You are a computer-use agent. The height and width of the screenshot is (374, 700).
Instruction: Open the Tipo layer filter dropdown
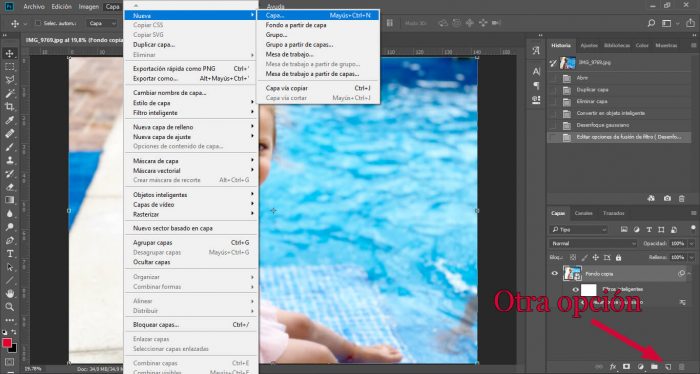[579, 229]
